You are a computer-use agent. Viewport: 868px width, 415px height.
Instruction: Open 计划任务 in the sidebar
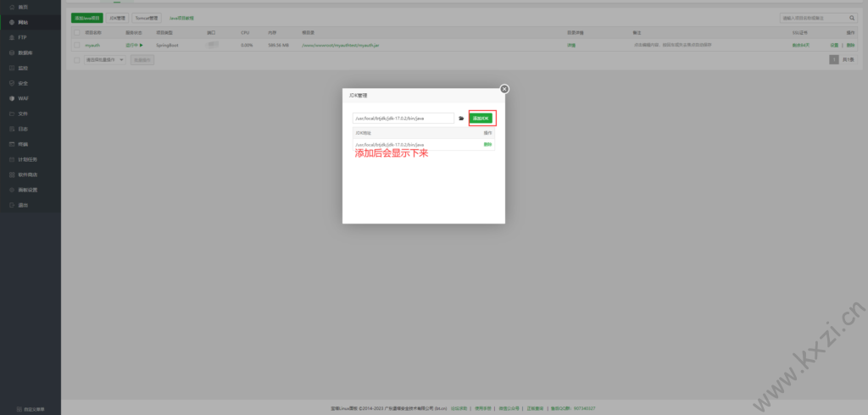(x=26, y=159)
